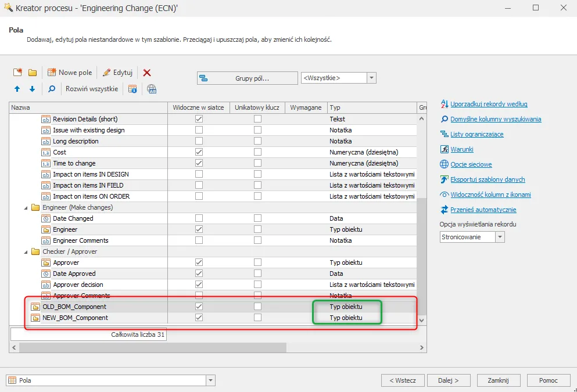Click the text icon of Long description
This screenshot has height=392, width=577.
tap(46, 142)
